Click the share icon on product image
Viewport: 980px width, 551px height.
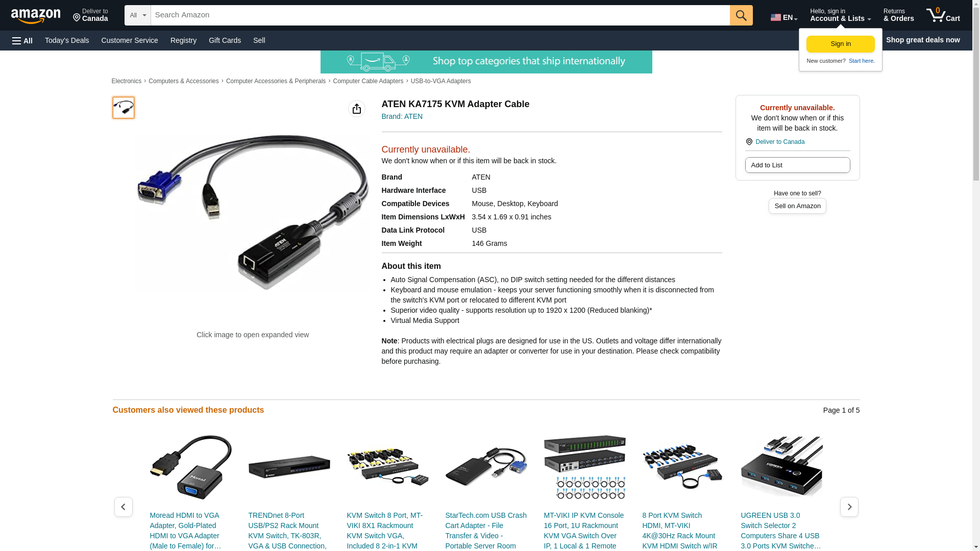click(x=357, y=109)
